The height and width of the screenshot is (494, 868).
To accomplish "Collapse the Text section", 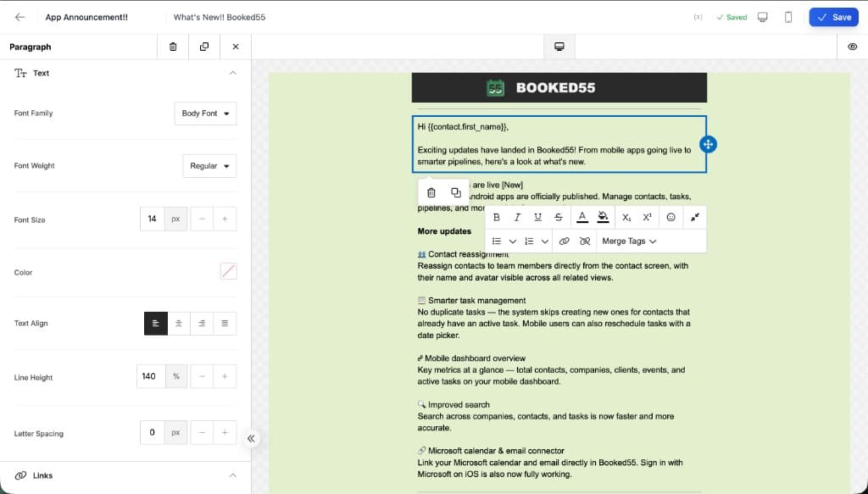I will click(x=233, y=73).
